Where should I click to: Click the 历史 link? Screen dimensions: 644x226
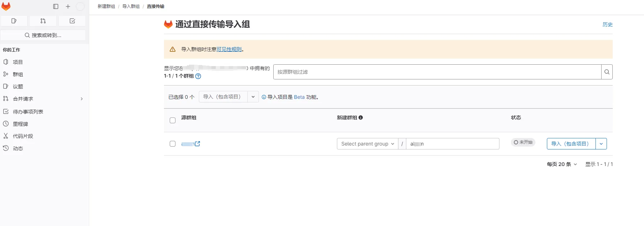coord(607,24)
